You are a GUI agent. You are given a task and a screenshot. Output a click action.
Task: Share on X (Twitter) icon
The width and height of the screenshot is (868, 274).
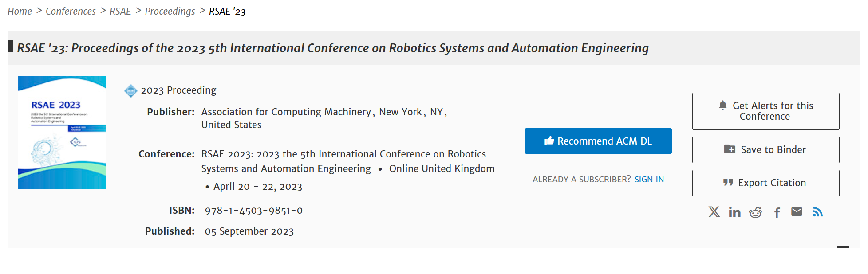(x=714, y=212)
